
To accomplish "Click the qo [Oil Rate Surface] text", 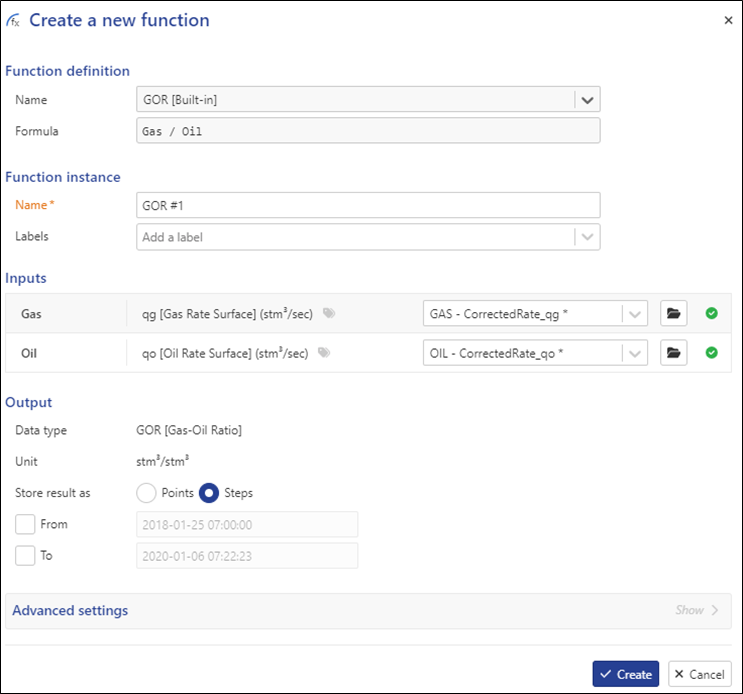I will 225,353.
